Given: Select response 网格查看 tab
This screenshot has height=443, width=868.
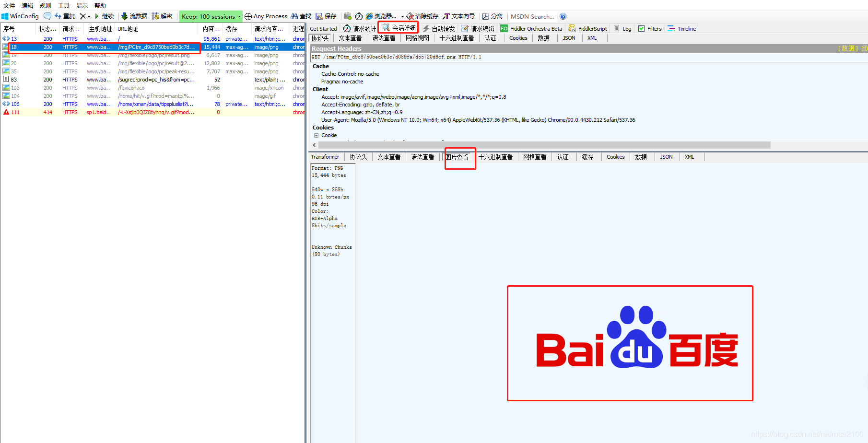Looking at the screenshot, I should click(x=535, y=157).
